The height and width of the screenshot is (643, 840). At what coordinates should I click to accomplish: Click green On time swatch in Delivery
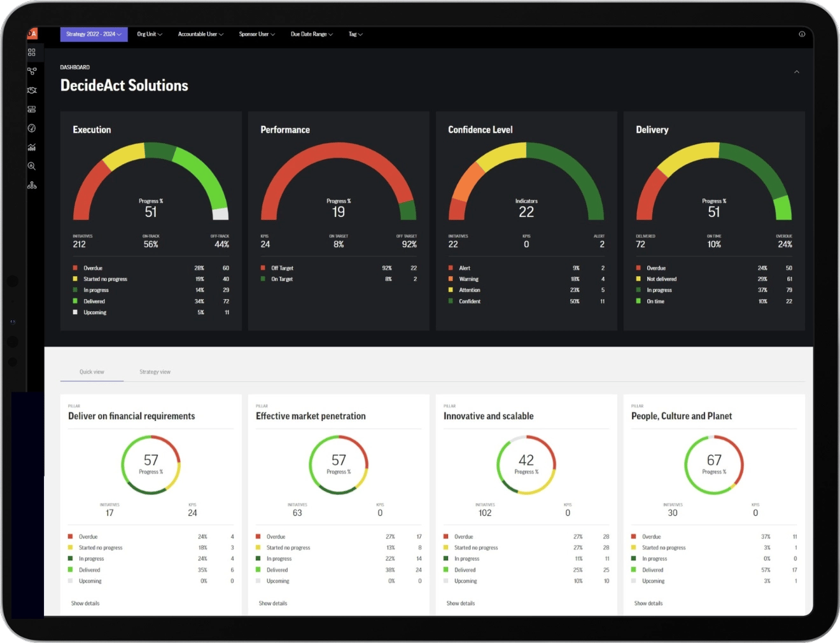(638, 301)
